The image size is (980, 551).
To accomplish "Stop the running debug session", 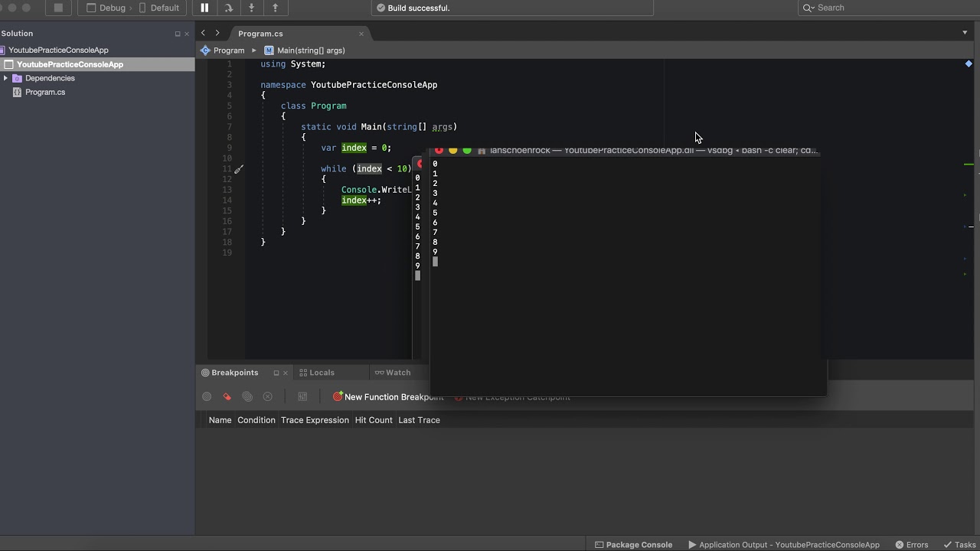I will click(58, 8).
